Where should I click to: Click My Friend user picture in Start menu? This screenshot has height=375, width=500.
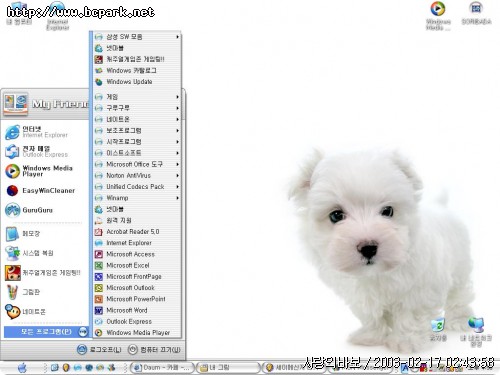click(x=16, y=104)
